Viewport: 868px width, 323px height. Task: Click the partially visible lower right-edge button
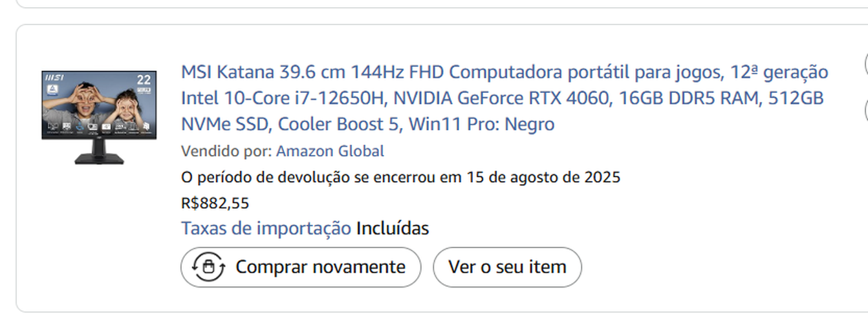pos(865,110)
